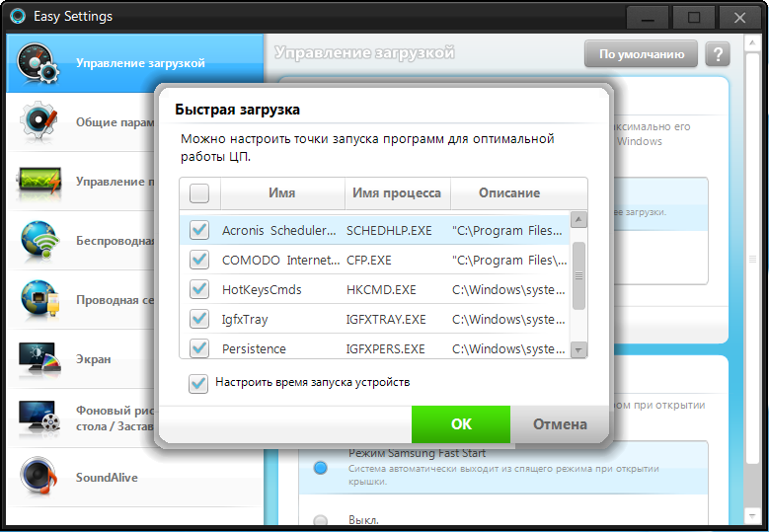Select the 'IGFXTRAY.EXE' process cell
The height and width of the screenshot is (532, 769).
coord(386,319)
